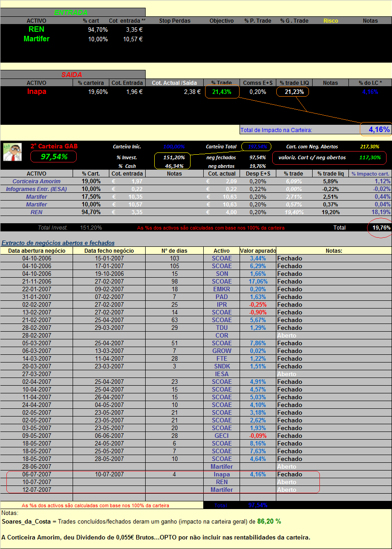Screen dimensions: 392x549
Task: Click the COR asset cell
Action: click(x=222, y=336)
